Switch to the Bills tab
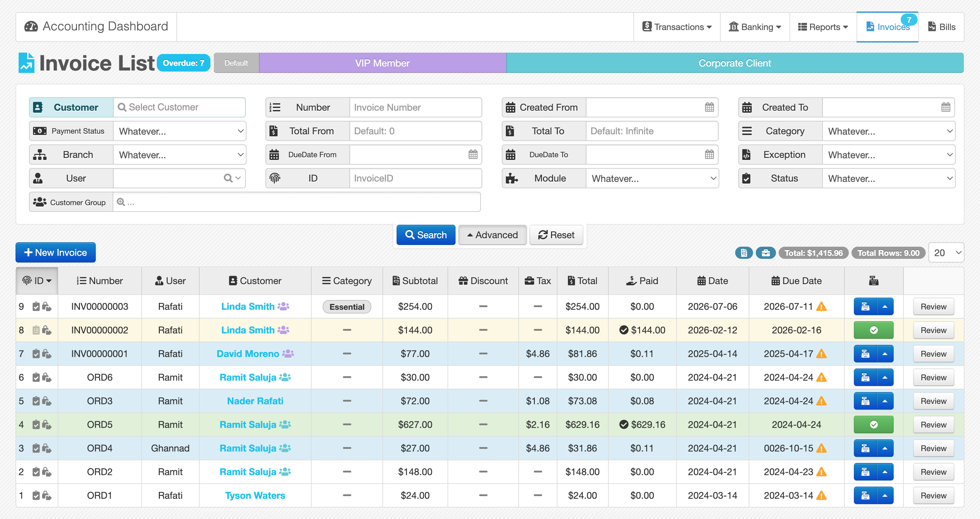The image size is (980, 519). click(942, 27)
